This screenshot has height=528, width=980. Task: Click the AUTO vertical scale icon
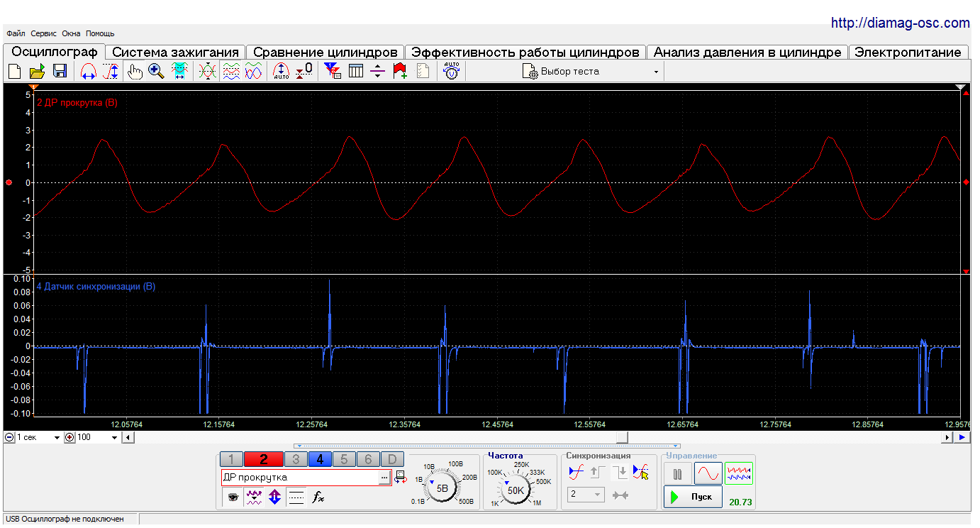tap(282, 71)
